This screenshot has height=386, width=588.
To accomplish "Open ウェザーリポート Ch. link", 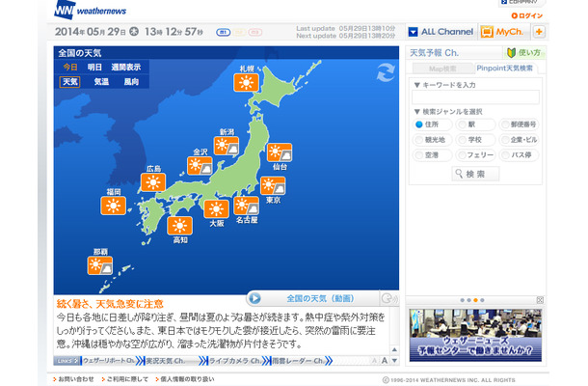I will (x=109, y=361).
